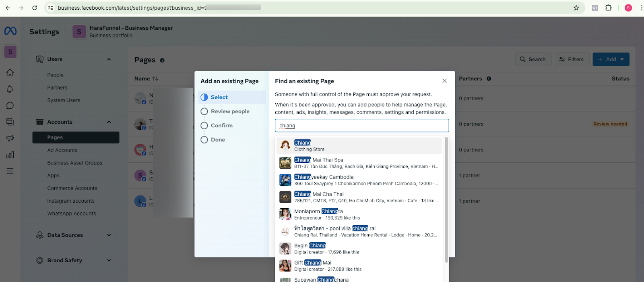Choose Supawan Chiangchana suggestion

click(359, 279)
